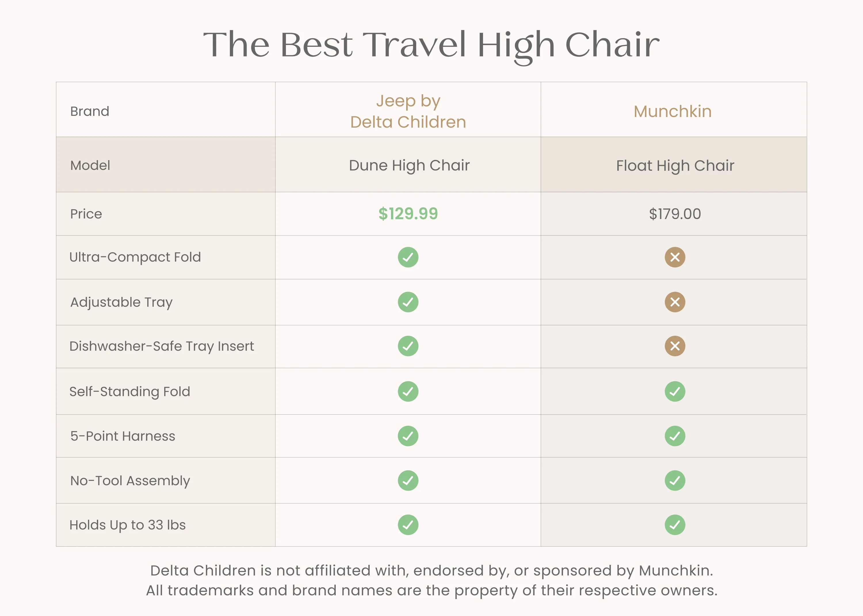Click the Munchkin Holds Up to 33 lbs checkmark
Screen dimensions: 863x616
click(675, 525)
